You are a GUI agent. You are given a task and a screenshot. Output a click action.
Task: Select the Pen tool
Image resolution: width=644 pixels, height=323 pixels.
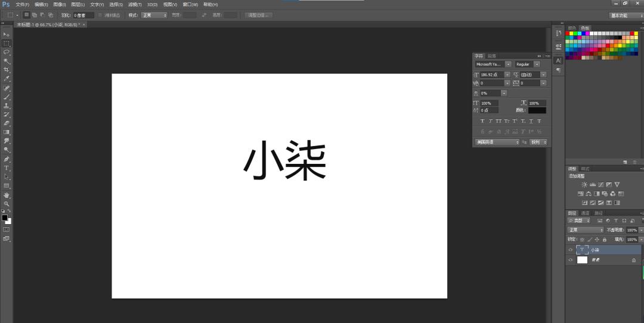6,159
